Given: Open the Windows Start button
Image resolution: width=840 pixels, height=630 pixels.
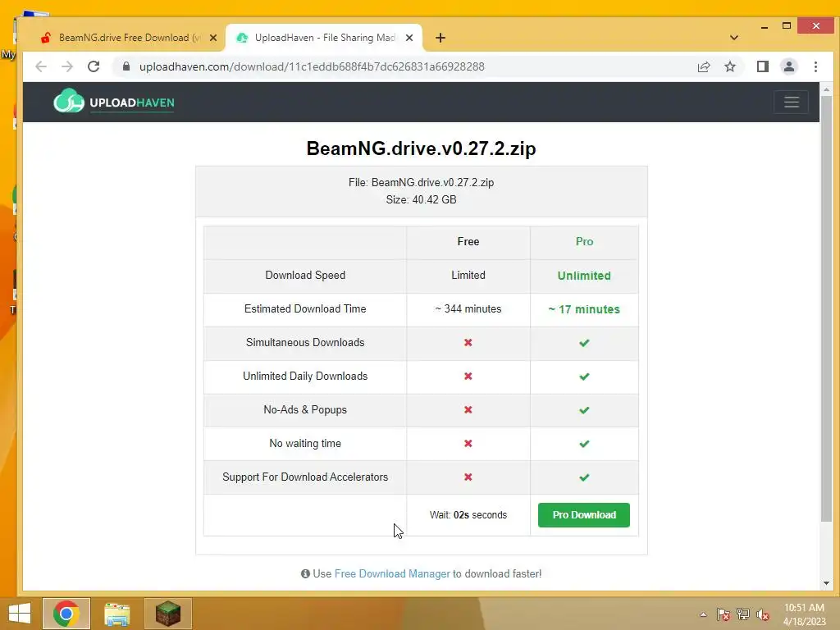Looking at the screenshot, I should [x=20, y=614].
